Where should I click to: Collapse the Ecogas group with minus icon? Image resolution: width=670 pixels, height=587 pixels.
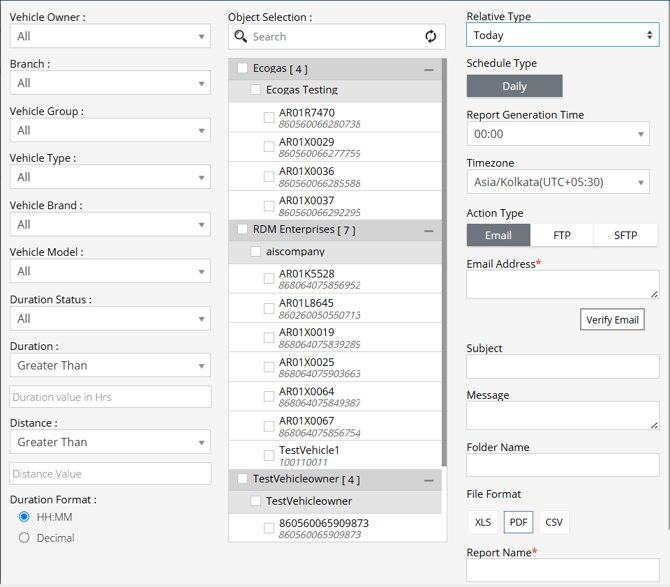(x=429, y=70)
